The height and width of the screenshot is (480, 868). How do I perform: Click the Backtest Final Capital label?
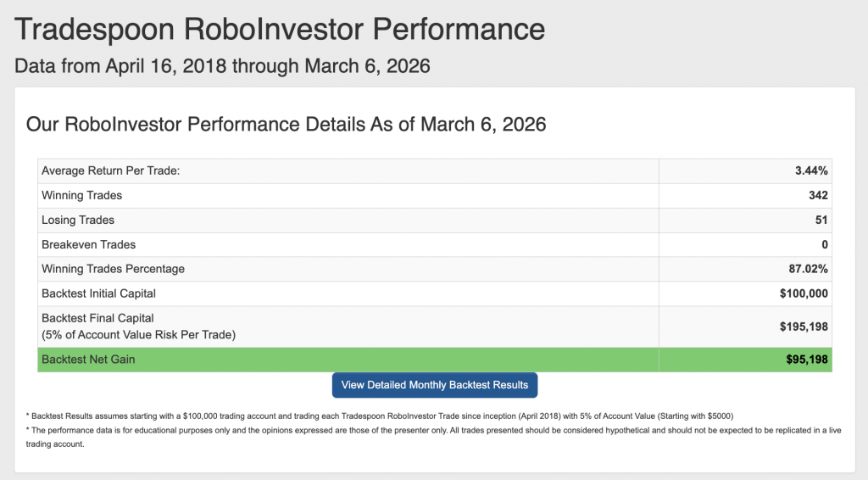[97, 319]
